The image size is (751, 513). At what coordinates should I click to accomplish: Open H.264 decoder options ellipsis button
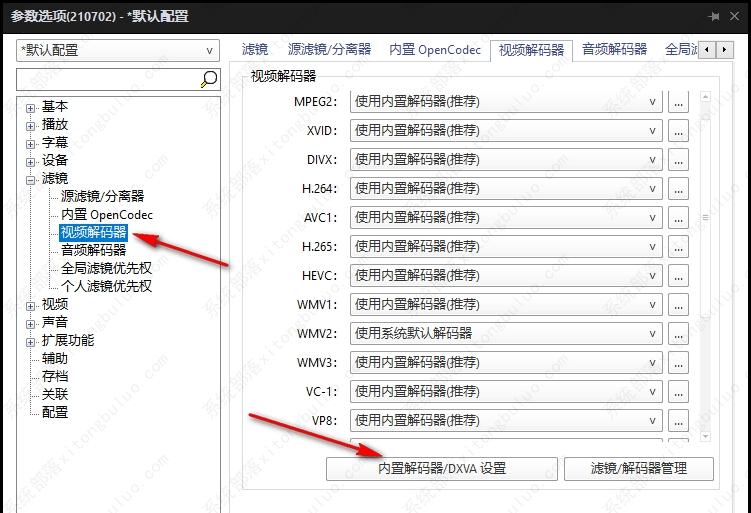[678, 189]
